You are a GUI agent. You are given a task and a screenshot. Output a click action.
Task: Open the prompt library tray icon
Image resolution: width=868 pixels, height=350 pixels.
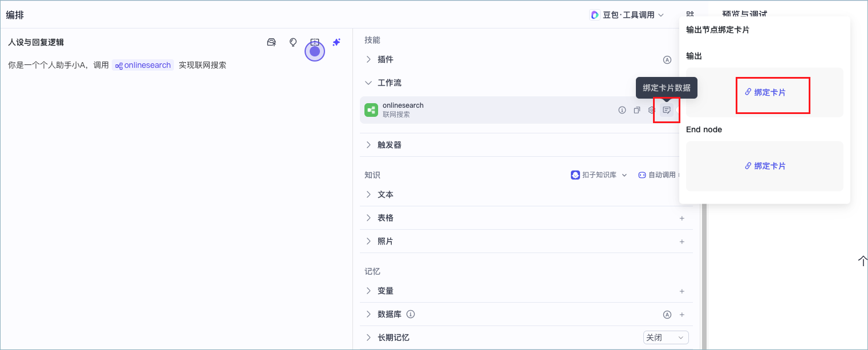pyautogui.click(x=271, y=42)
